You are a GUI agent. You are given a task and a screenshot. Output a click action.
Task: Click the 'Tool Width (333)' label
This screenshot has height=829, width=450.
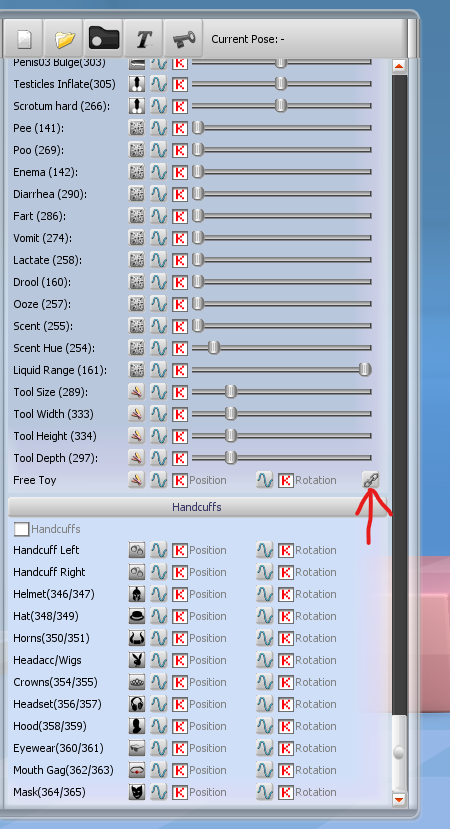point(53,414)
